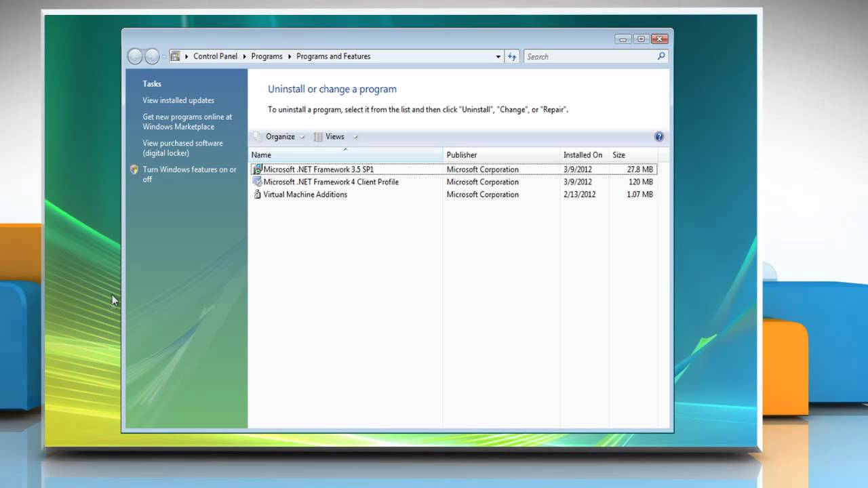This screenshot has height=488, width=868.
Task: Sort by the Installed On column header
Action: tap(585, 155)
